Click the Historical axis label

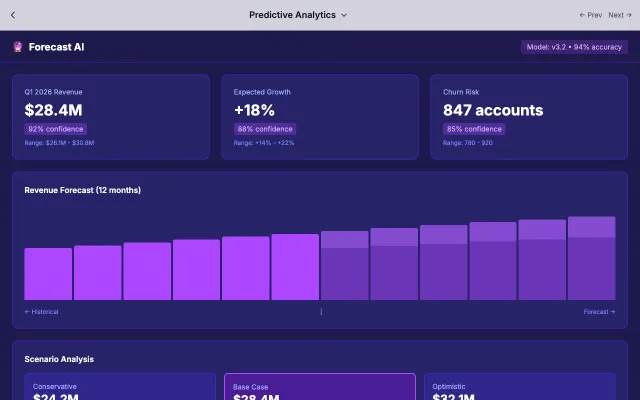41,312
